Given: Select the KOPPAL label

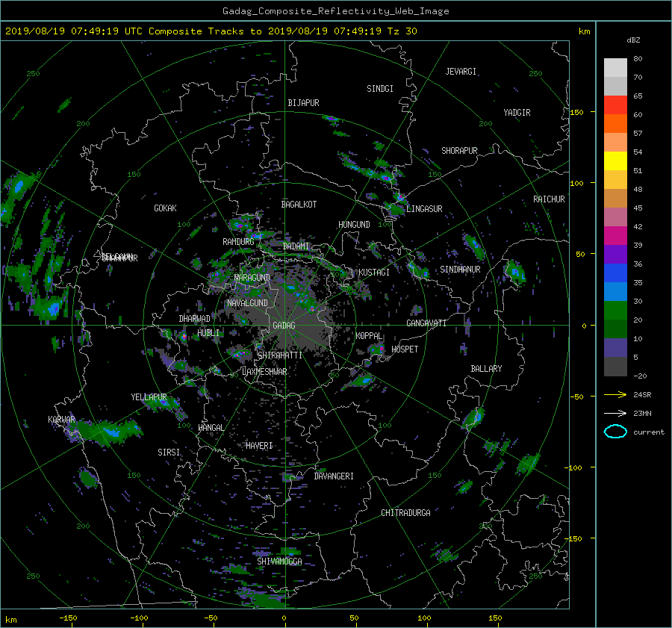Looking at the screenshot, I should tap(369, 336).
